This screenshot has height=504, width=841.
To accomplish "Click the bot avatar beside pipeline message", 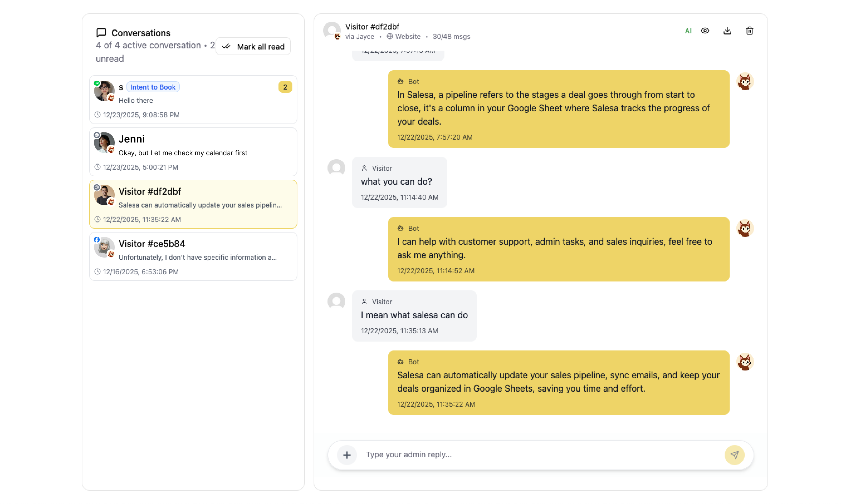I will tap(745, 81).
